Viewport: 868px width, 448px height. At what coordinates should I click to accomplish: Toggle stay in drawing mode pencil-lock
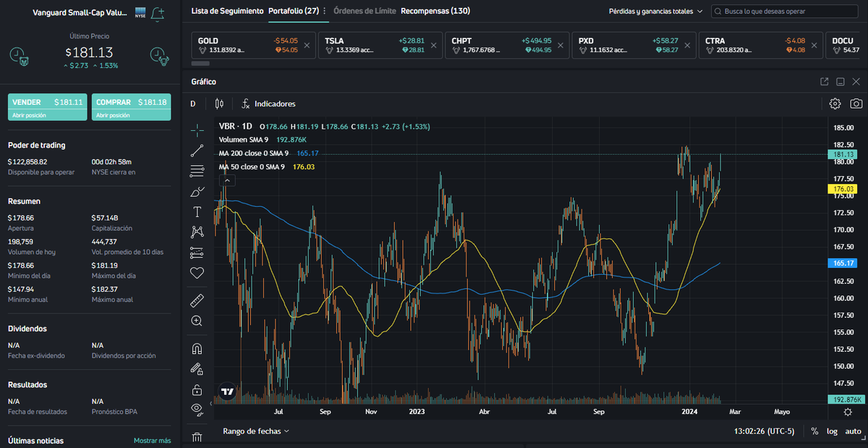(197, 368)
